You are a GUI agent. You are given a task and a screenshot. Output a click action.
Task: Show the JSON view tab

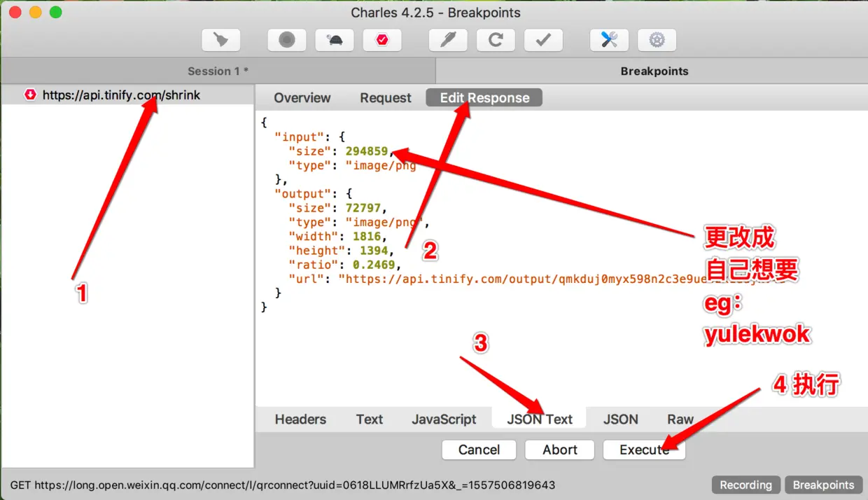point(620,419)
